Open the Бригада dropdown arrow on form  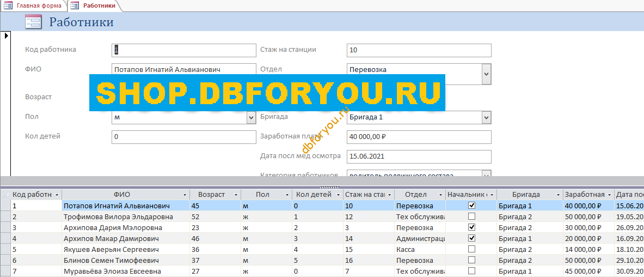(x=486, y=118)
